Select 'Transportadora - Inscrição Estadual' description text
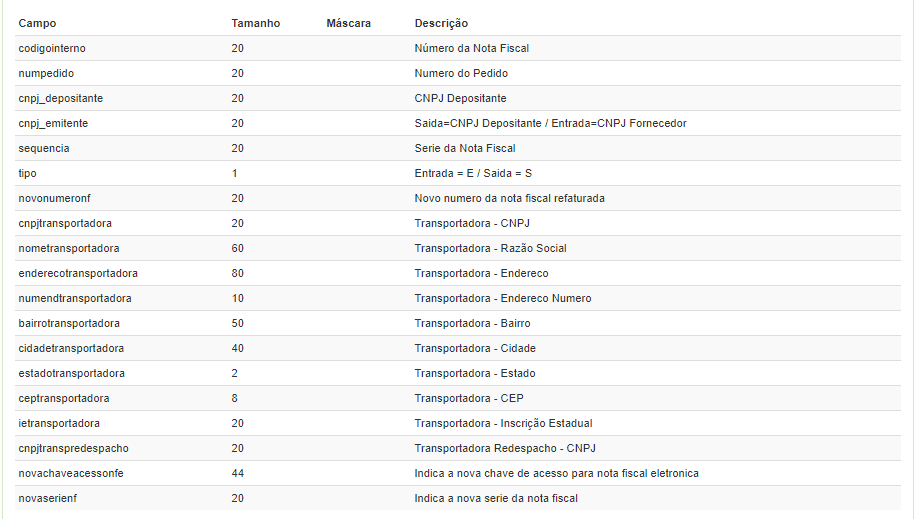 [x=503, y=423]
